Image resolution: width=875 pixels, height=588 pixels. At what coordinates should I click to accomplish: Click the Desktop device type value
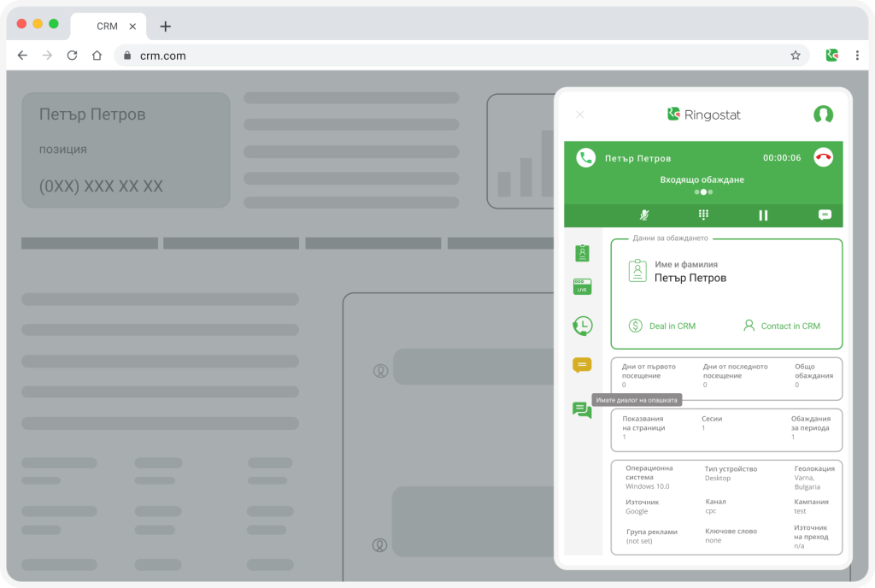[x=718, y=478]
